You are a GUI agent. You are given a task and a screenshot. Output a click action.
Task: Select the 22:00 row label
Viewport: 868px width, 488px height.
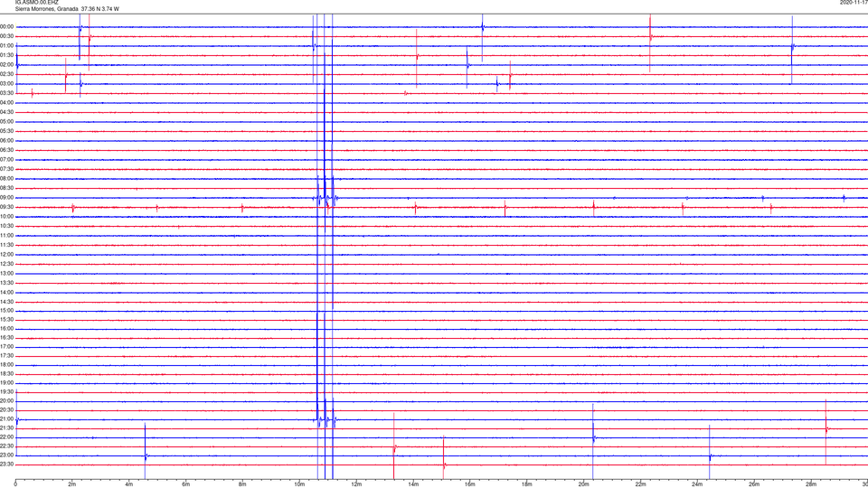(x=7, y=437)
